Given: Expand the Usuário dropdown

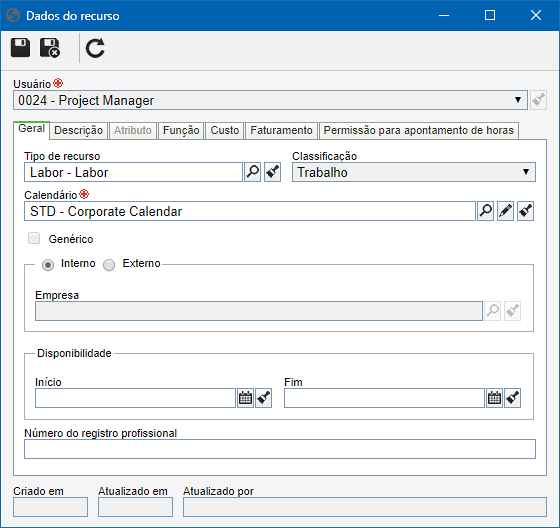Looking at the screenshot, I should tap(518, 100).
